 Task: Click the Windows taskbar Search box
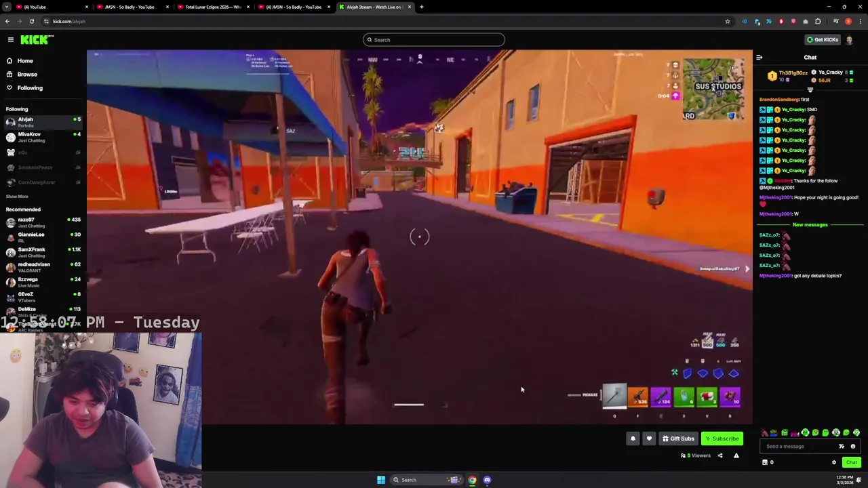point(426,480)
